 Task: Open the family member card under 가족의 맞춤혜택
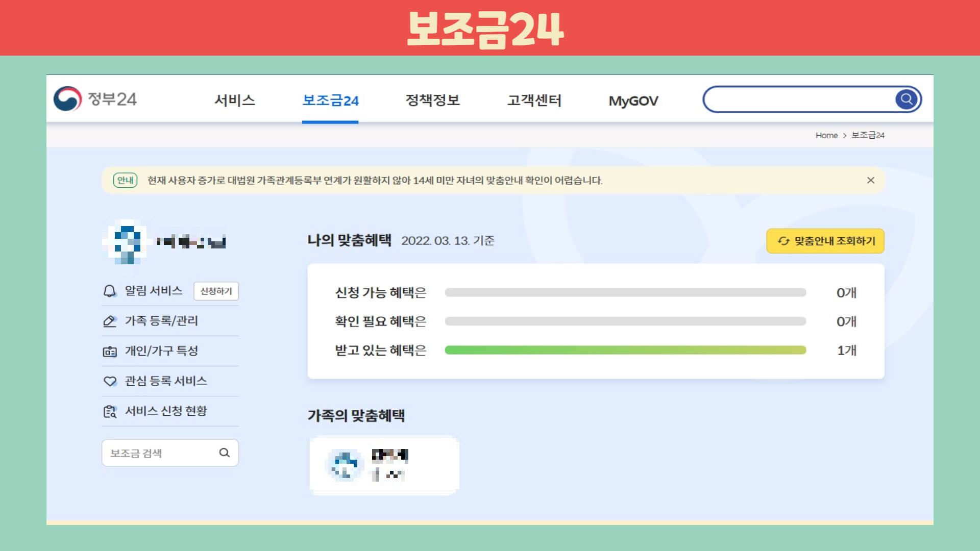pyautogui.click(x=384, y=465)
